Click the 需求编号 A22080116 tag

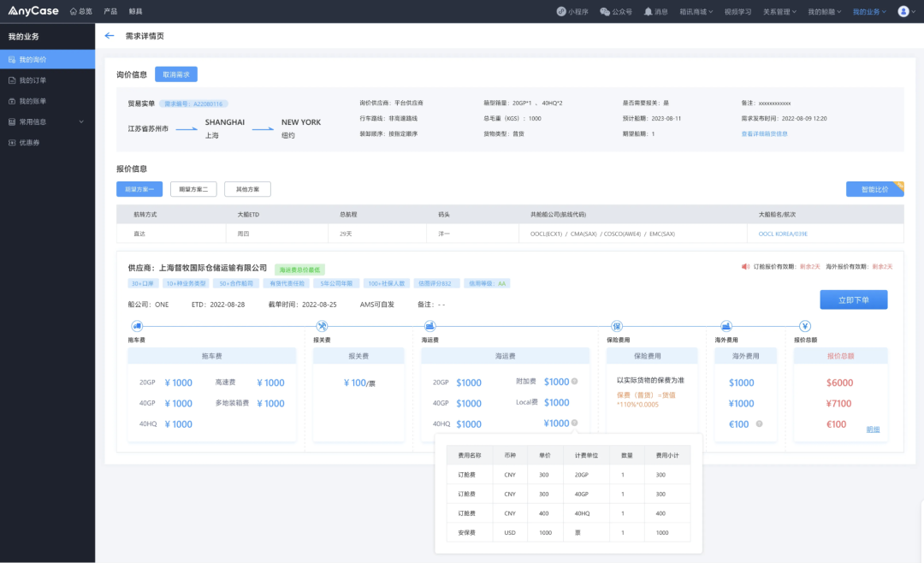(x=193, y=104)
